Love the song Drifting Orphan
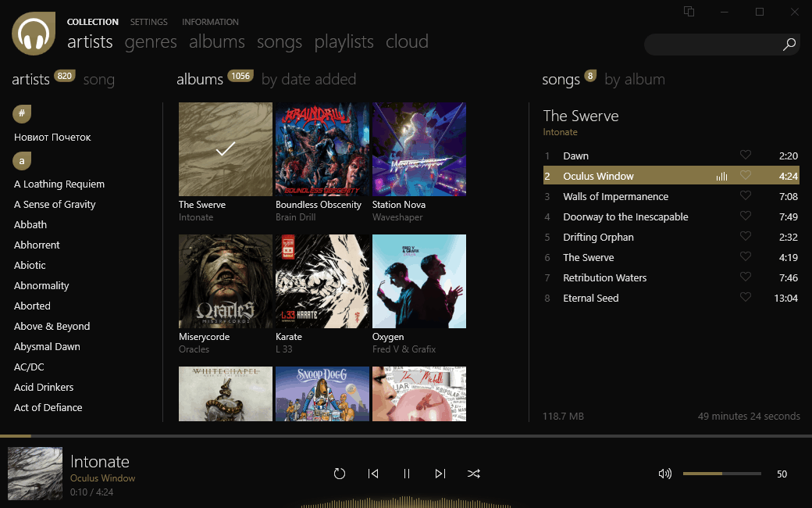Image resolution: width=812 pixels, height=508 pixels. click(745, 236)
